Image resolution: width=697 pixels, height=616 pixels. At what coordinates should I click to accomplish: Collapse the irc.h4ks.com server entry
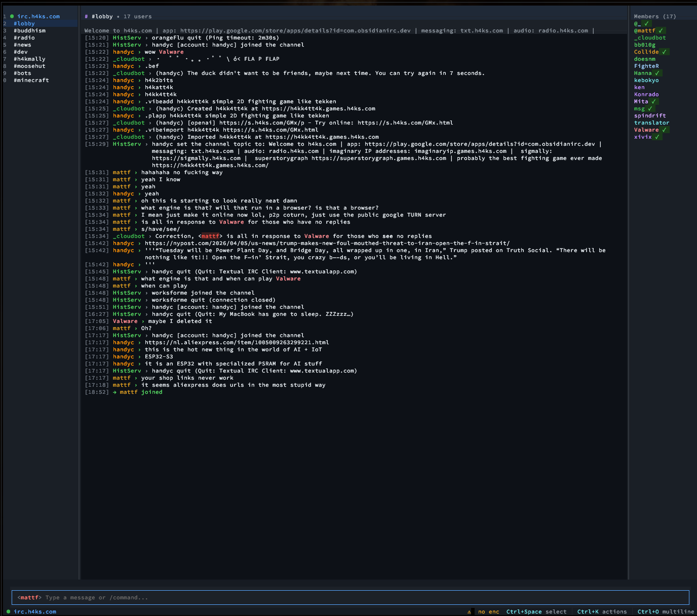(x=38, y=16)
